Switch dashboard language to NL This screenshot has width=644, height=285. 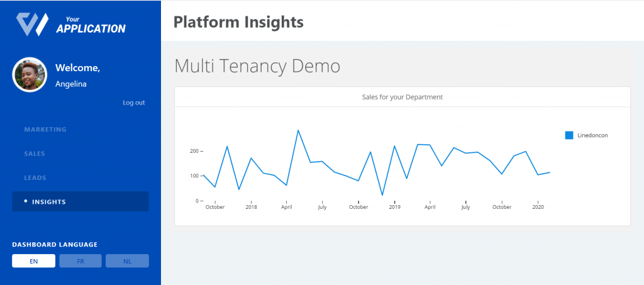[x=127, y=261]
